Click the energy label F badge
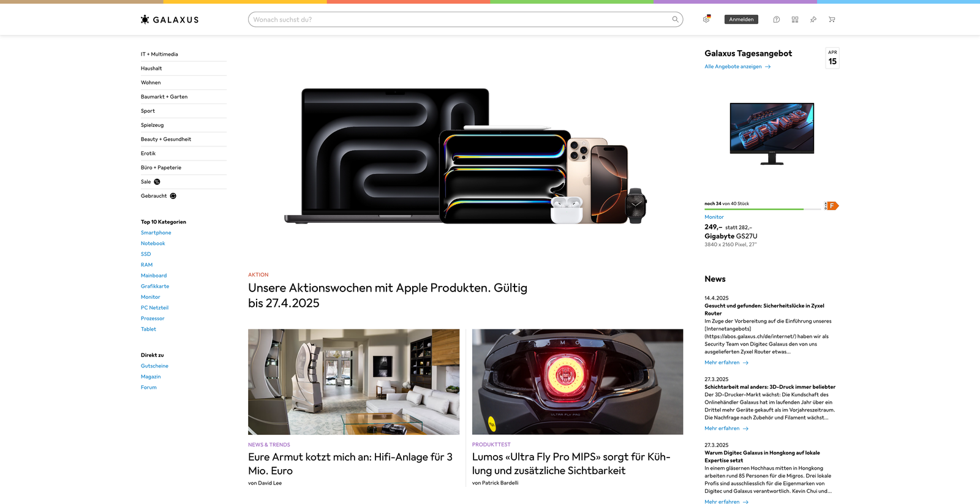Screen dimensions: 980x504 tap(832, 206)
